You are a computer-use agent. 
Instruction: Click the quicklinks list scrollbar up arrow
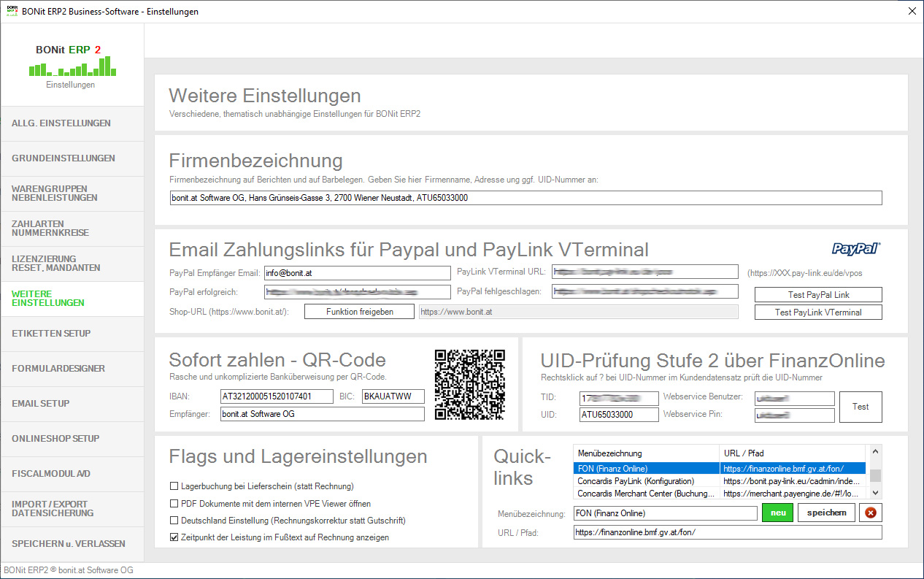(x=875, y=452)
